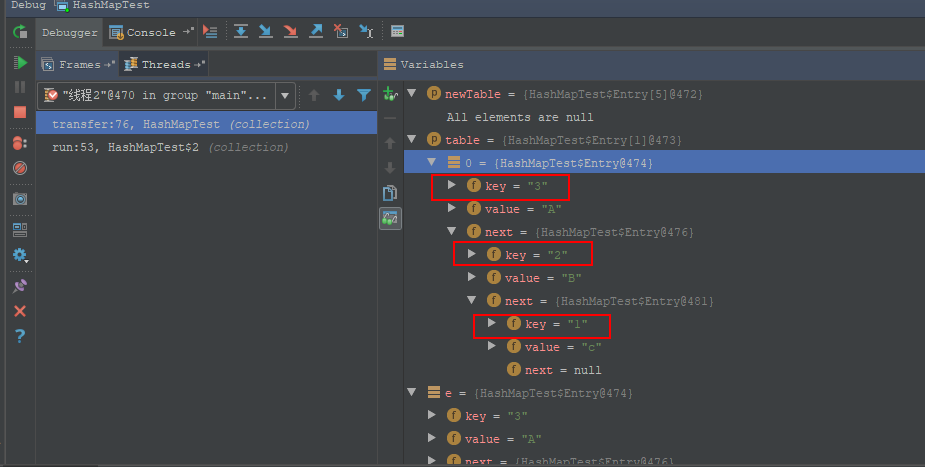
Task: Rerun HashMapTest debug session
Action: (20, 32)
